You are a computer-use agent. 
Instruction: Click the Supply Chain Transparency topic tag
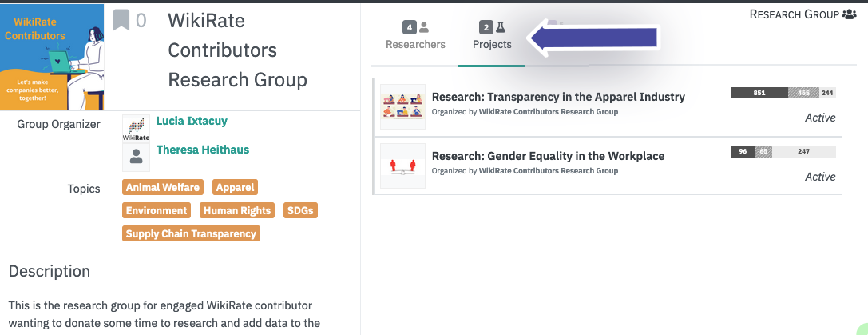pos(191,234)
